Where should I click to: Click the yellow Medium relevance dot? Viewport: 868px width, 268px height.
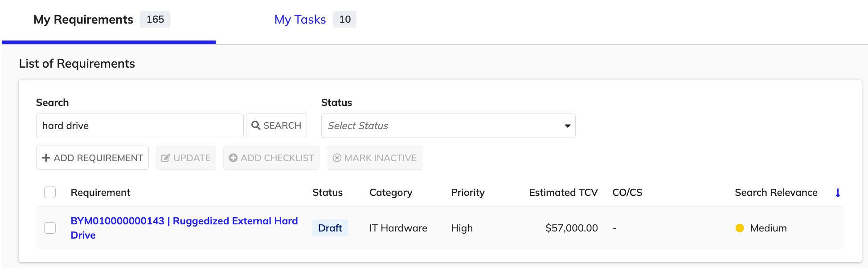tap(740, 228)
